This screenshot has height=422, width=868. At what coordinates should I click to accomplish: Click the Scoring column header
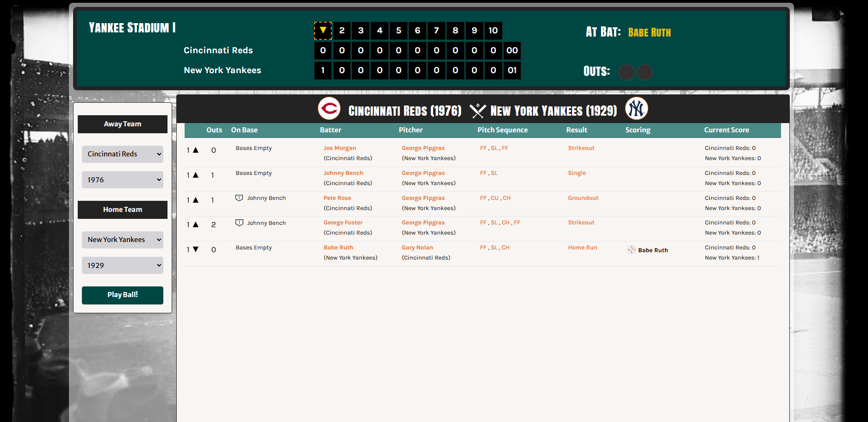(x=638, y=130)
